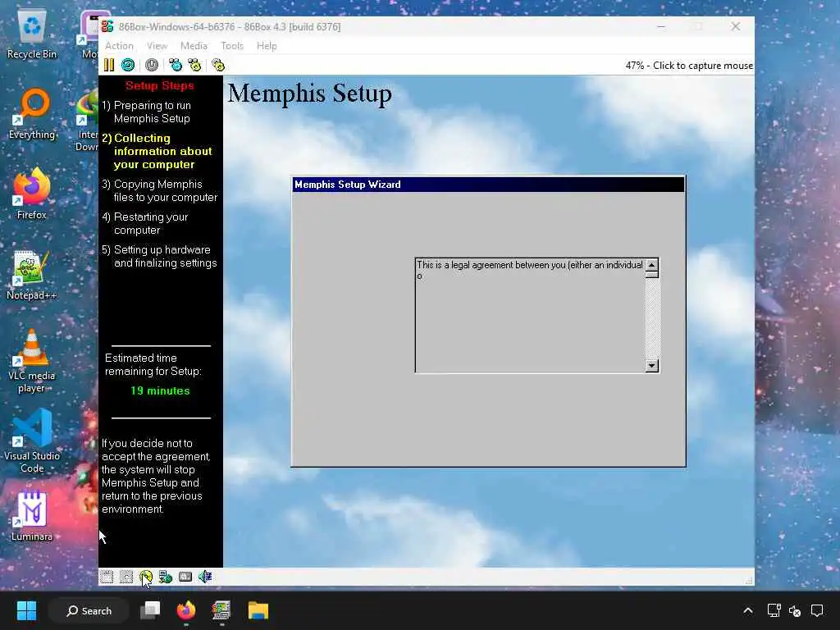This screenshot has width=840, height=630.
Task: Switch to Firefox on the taskbar
Action: (186, 610)
